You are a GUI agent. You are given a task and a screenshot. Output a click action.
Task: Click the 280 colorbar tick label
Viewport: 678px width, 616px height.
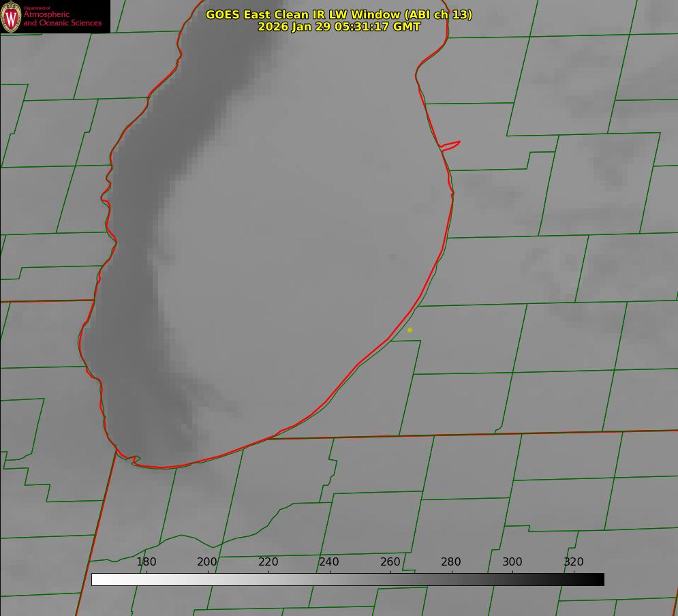(x=451, y=561)
